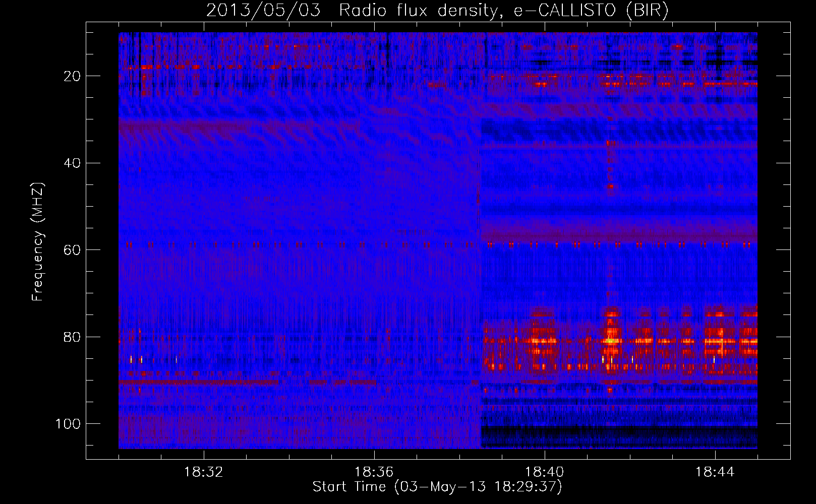Click the 18:44 time tick label
816x504 pixels.
pos(715,472)
